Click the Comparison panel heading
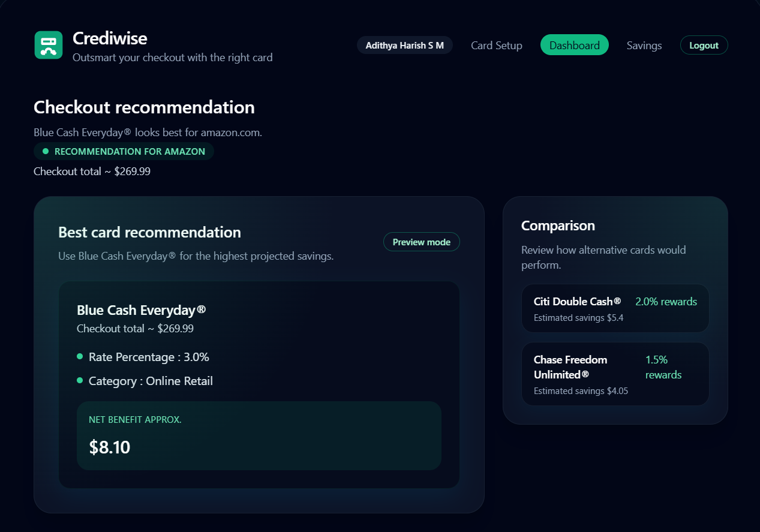This screenshot has width=760, height=532. 558,226
